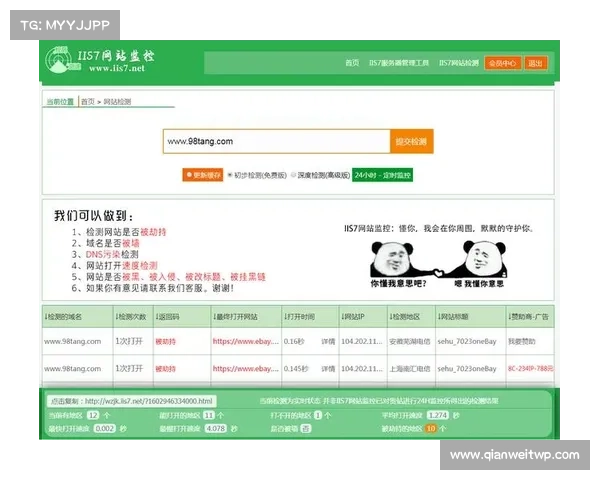Screen dimensions: 600x480
Task: Focus the domain input showing www.98tang.com
Action: tap(276, 141)
